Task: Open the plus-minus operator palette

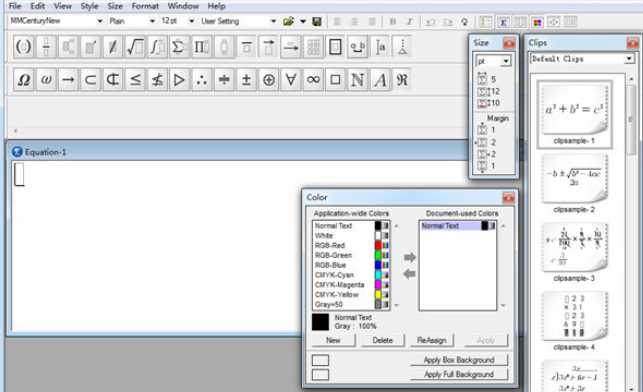Action: pyautogui.click(x=246, y=80)
